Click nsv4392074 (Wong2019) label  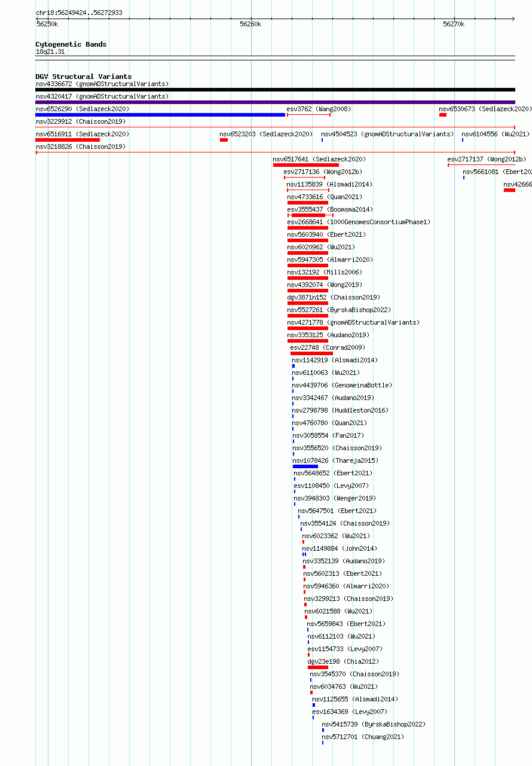pos(325,285)
